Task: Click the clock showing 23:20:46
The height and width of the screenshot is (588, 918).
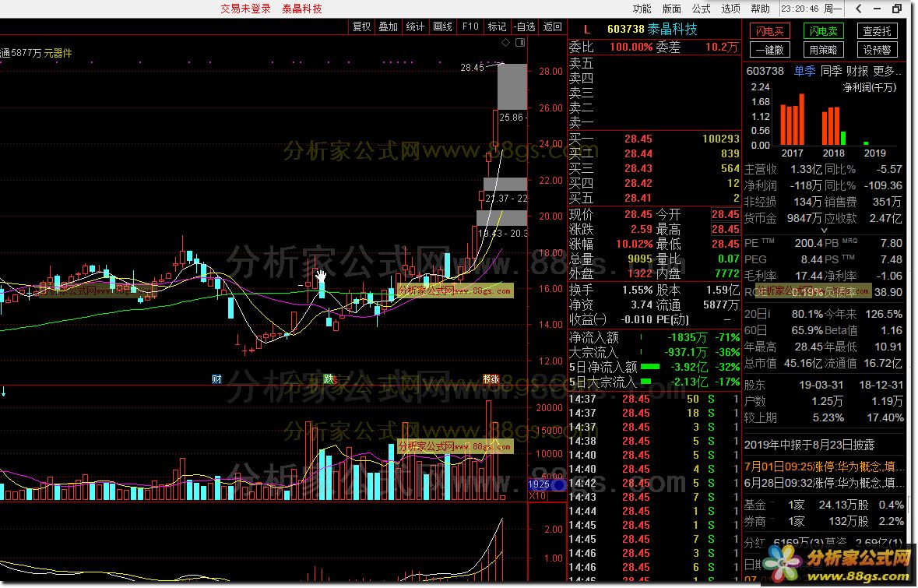Action: (x=800, y=9)
